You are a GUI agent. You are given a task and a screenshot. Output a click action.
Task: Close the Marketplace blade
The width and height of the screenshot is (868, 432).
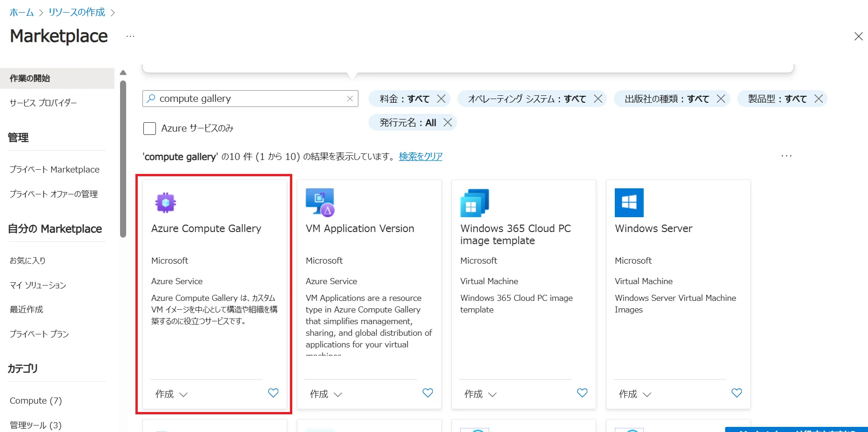(x=859, y=36)
